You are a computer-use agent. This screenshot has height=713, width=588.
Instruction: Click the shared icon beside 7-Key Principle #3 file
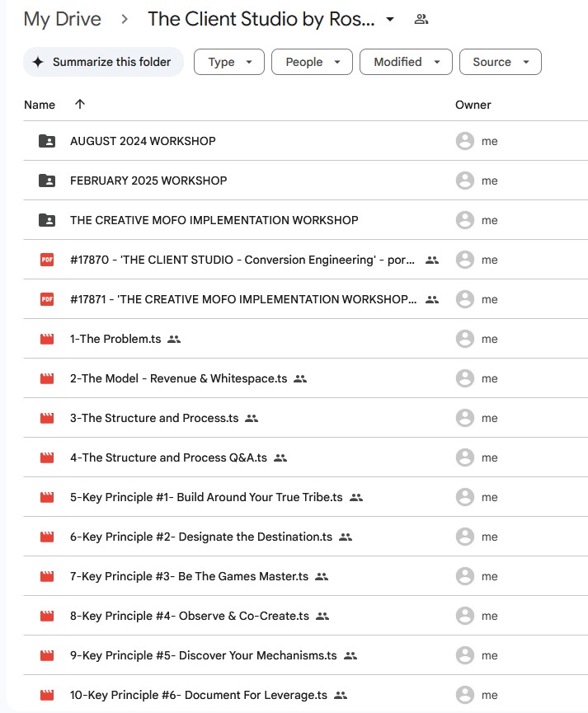pos(322,576)
